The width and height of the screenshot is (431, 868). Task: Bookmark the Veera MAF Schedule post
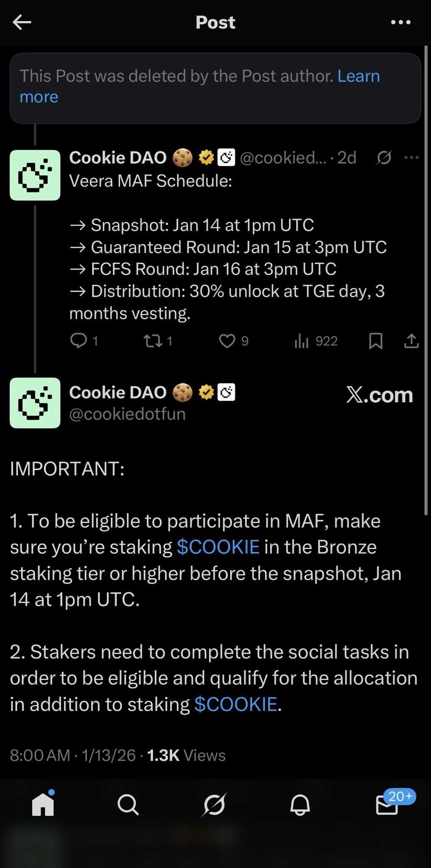point(375,341)
